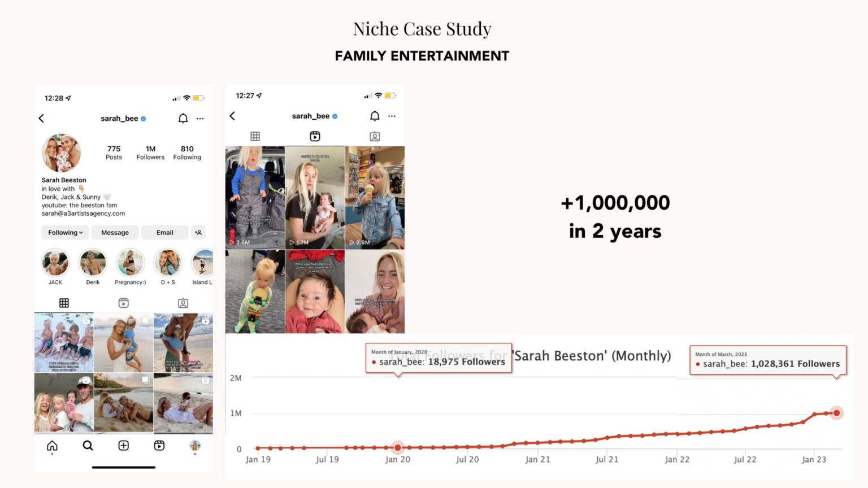
Task: Select the Reels tab icon on left profile
Action: (x=123, y=303)
